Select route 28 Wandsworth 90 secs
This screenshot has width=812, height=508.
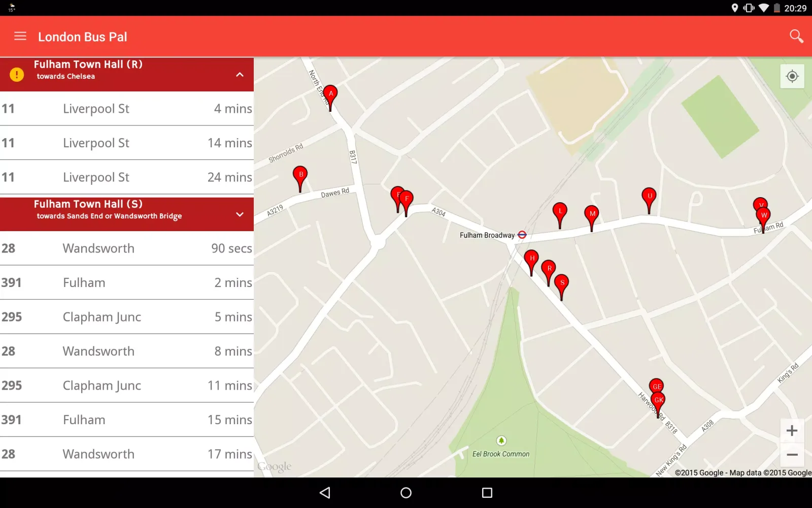pyautogui.click(x=127, y=248)
